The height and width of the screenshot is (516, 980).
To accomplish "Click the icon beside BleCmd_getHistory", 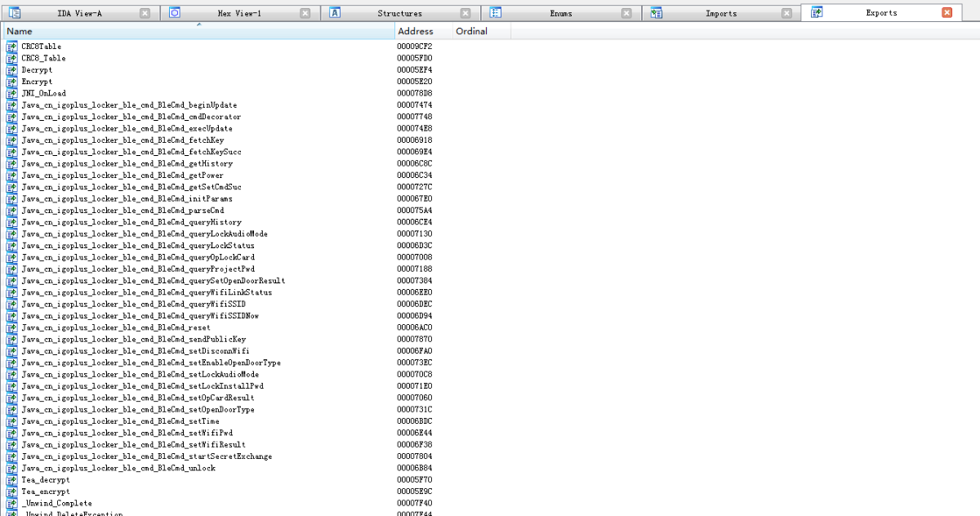I will tap(11, 163).
